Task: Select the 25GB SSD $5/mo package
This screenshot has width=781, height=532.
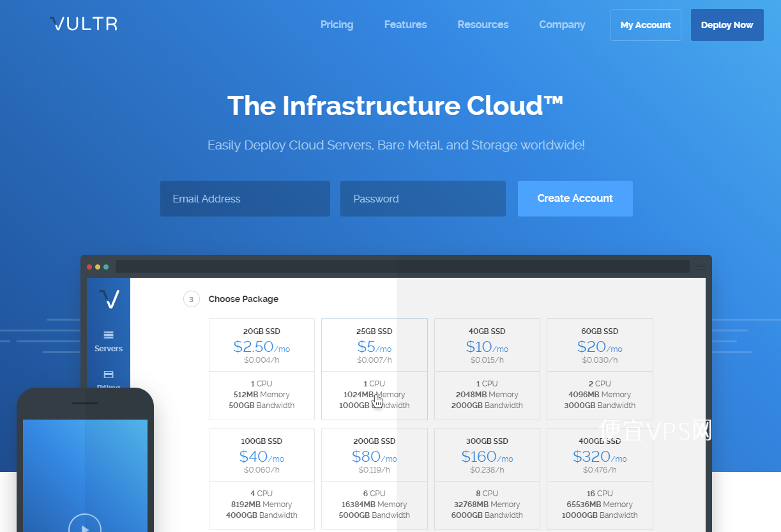Action: 374,369
